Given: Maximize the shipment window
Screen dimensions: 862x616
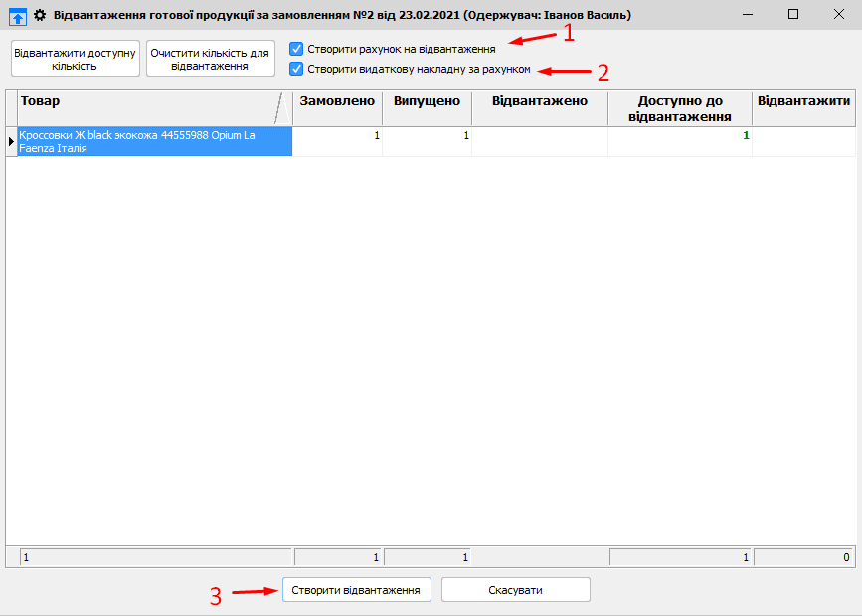Looking at the screenshot, I should pyautogui.click(x=792, y=15).
